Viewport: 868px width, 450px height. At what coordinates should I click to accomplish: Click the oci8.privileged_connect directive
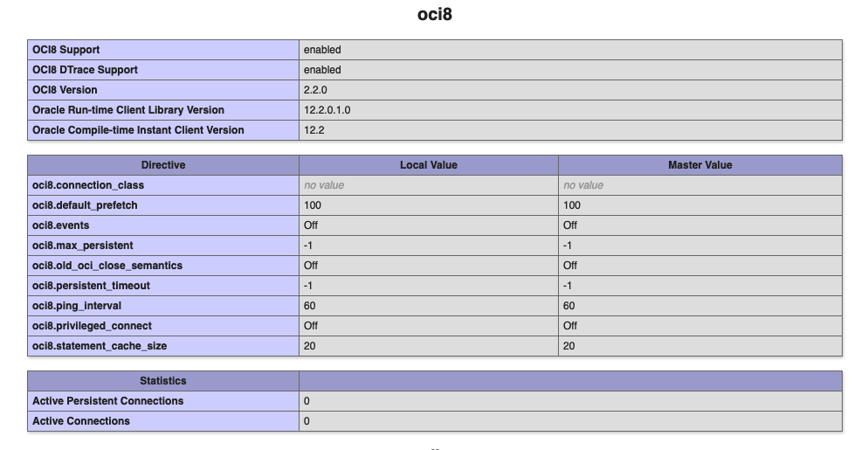click(92, 326)
